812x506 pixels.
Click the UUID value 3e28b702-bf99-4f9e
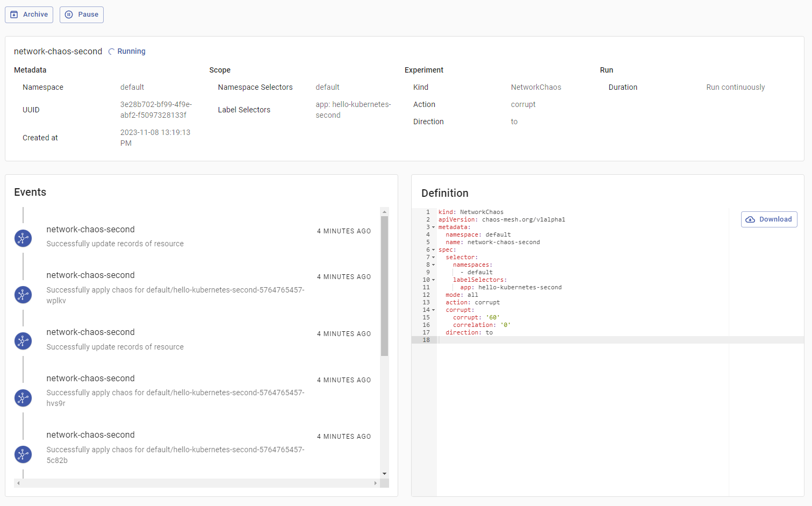156,110
